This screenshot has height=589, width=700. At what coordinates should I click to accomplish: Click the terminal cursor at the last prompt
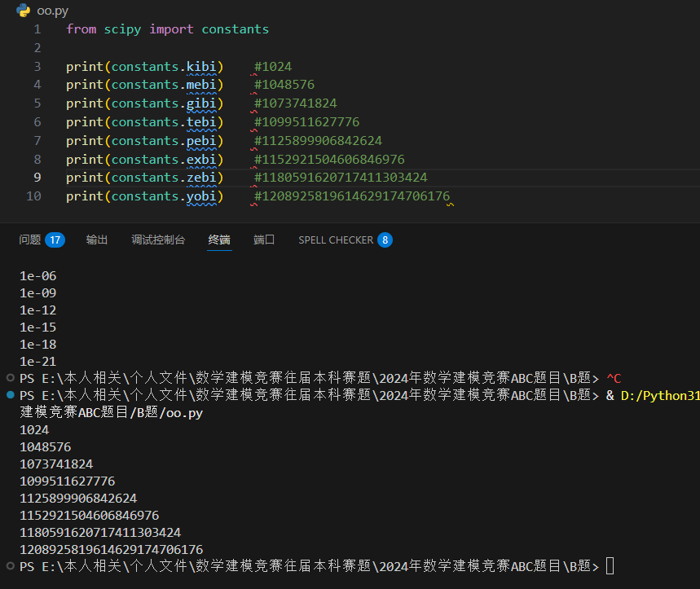(x=610, y=566)
